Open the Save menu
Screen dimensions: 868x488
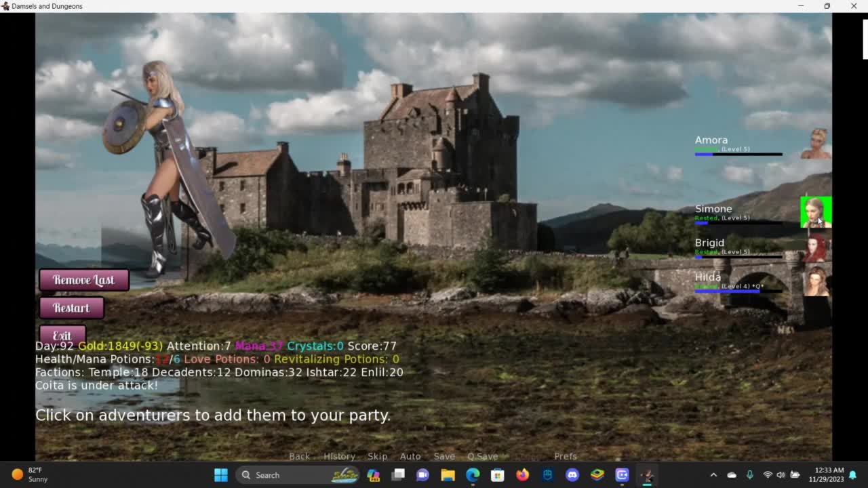[444, 456]
